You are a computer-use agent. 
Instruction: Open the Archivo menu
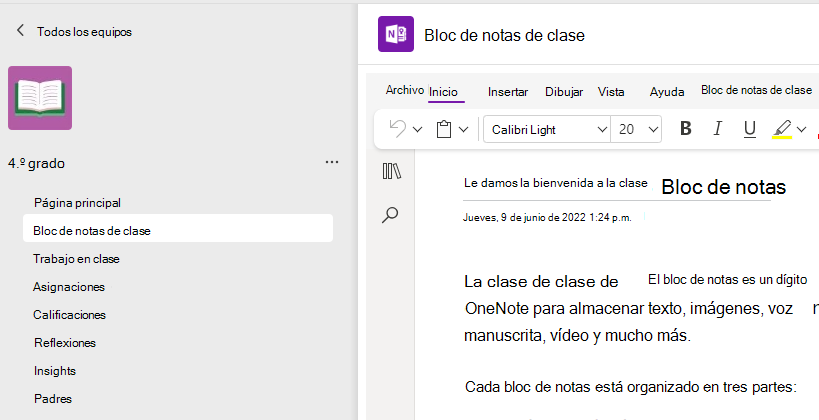pos(404,90)
